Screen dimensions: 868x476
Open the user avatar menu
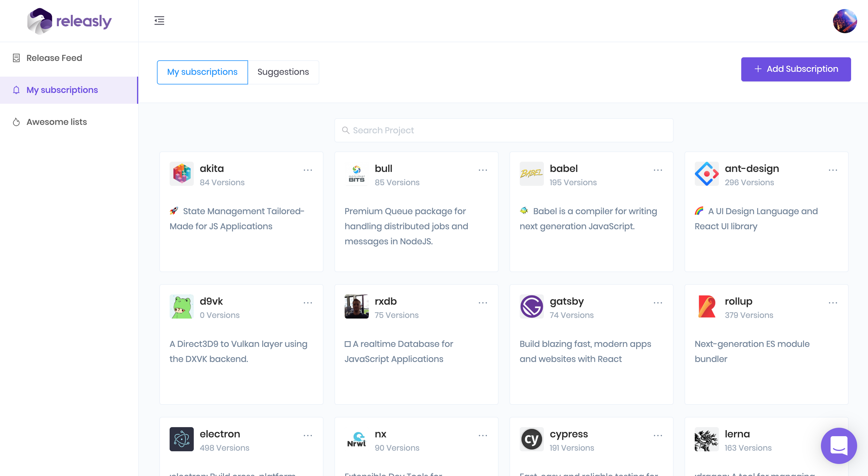click(844, 21)
